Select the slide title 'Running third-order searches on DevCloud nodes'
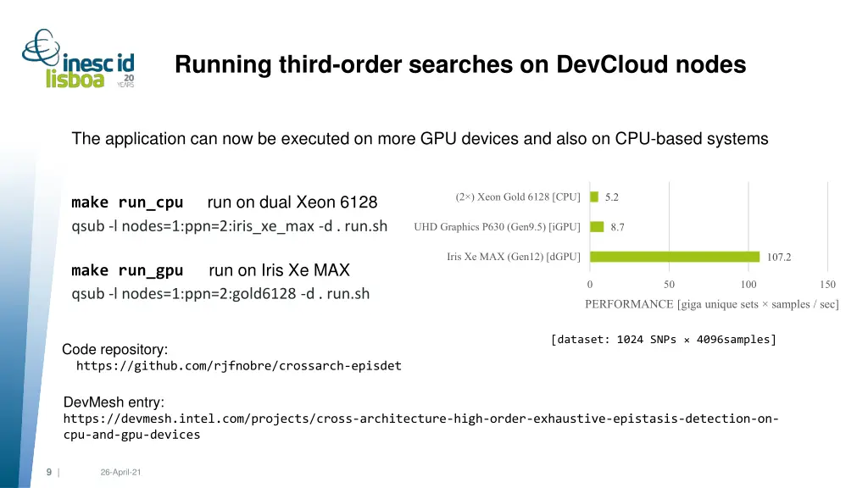 click(x=460, y=64)
